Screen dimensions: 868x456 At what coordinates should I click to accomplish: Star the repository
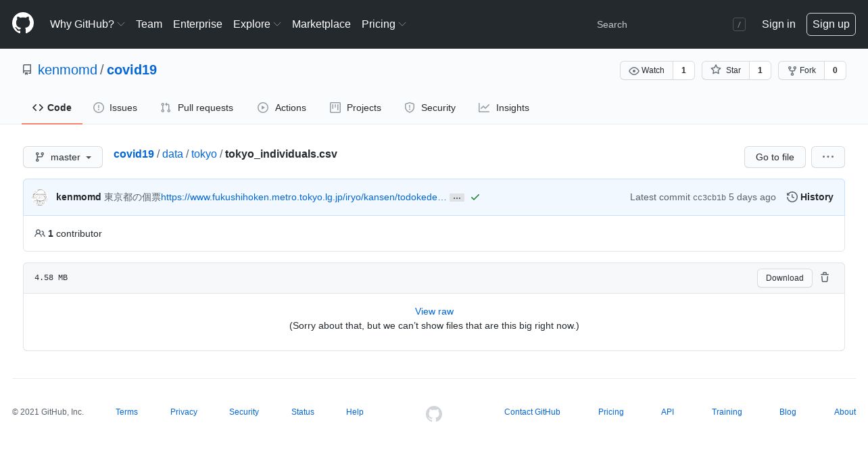click(725, 70)
